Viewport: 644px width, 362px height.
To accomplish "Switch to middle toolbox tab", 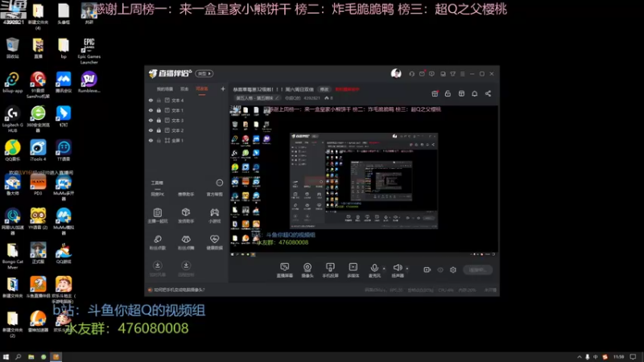I will click(186, 194).
